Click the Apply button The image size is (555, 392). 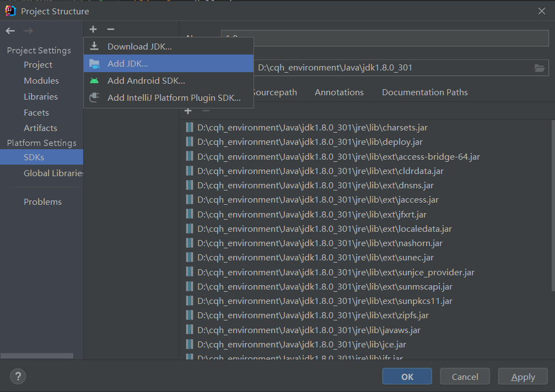[x=523, y=377]
